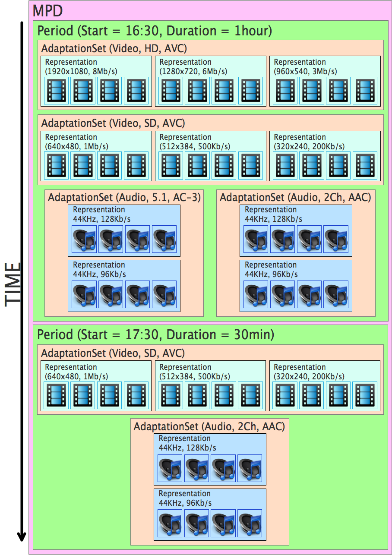Click last audio segment in AC-3 96Kb/s representation
Viewport: 392px width, 555px height.
pyautogui.click(x=164, y=294)
